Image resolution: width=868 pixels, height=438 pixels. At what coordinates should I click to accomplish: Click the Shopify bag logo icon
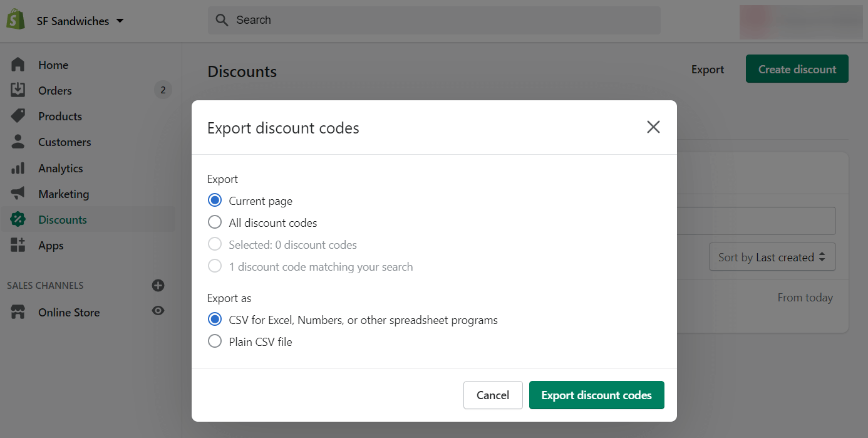pyautogui.click(x=16, y=19)
